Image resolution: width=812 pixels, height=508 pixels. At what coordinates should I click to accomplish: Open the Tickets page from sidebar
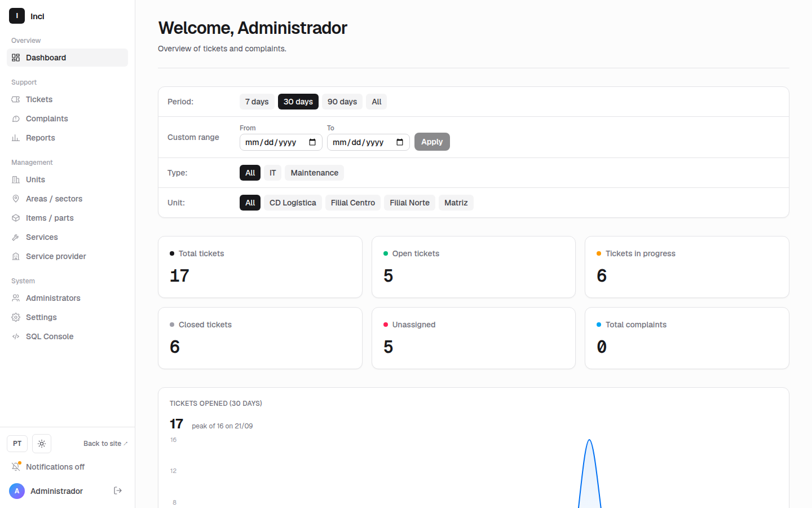pyautogui.click(x=67, y=99)
